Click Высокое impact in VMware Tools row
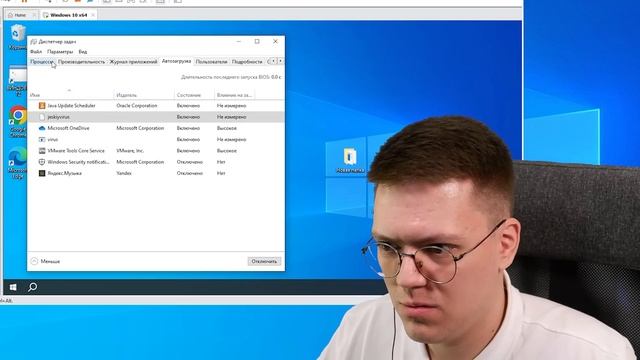 (x=227, y=151)
